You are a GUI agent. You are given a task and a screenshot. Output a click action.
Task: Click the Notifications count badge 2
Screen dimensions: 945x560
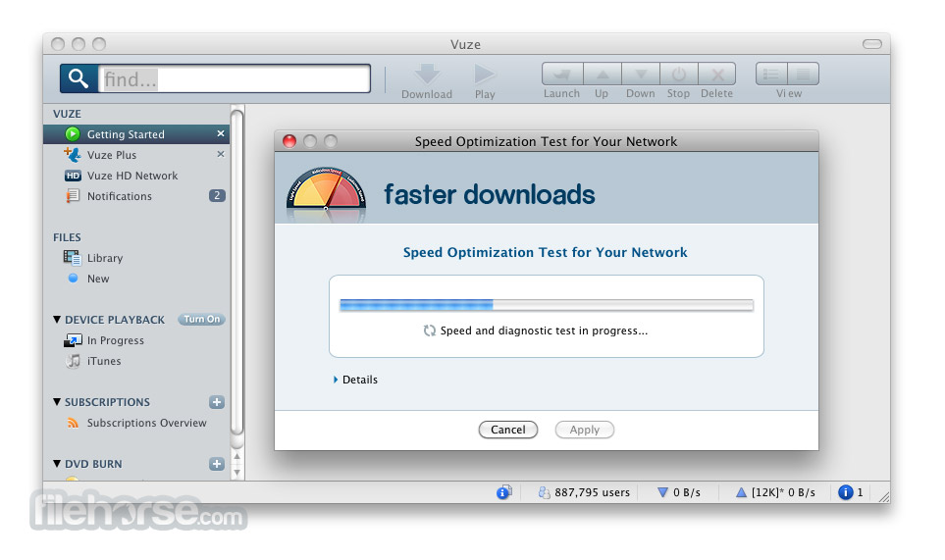(217, 196)
